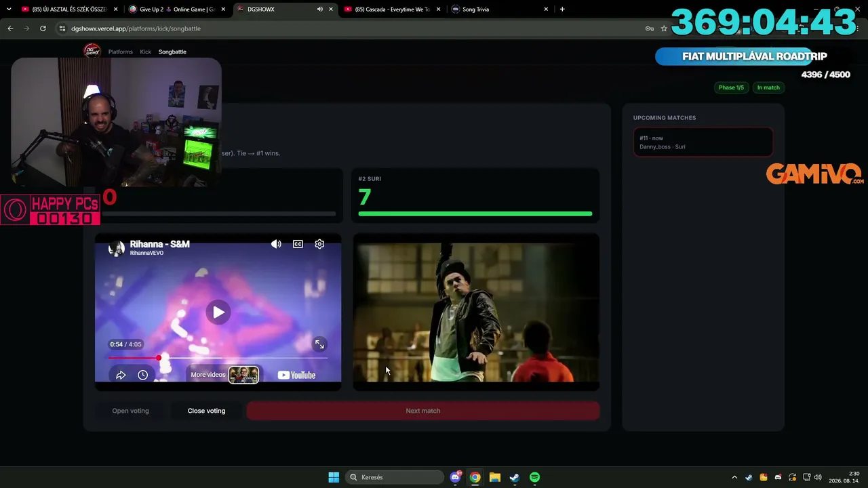The width and height of the screenshot is (868, 488).
Task: Open YouTube player settings gear
Action: (319, 244)
